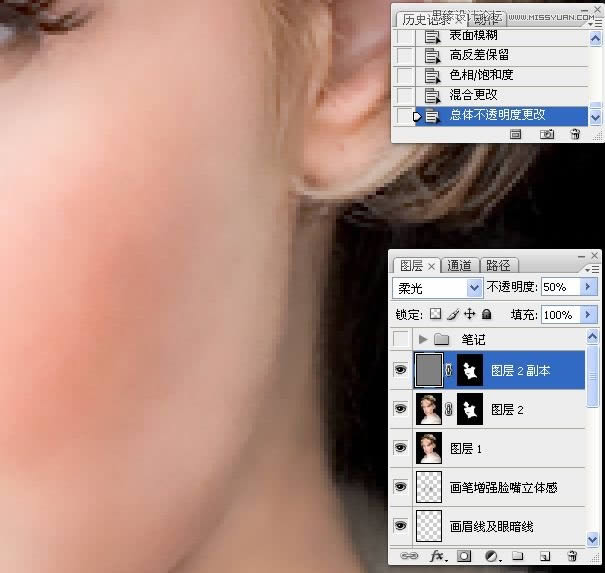Switch to the 路径 tab
Screen dimensions: 605x573
[497, 266]
